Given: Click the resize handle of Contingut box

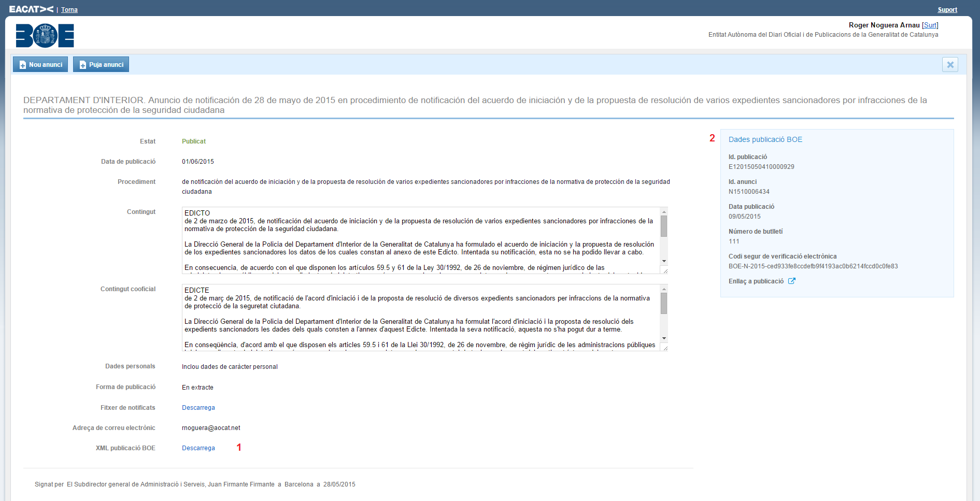Looking at the screenshot, I should (665, 270).
